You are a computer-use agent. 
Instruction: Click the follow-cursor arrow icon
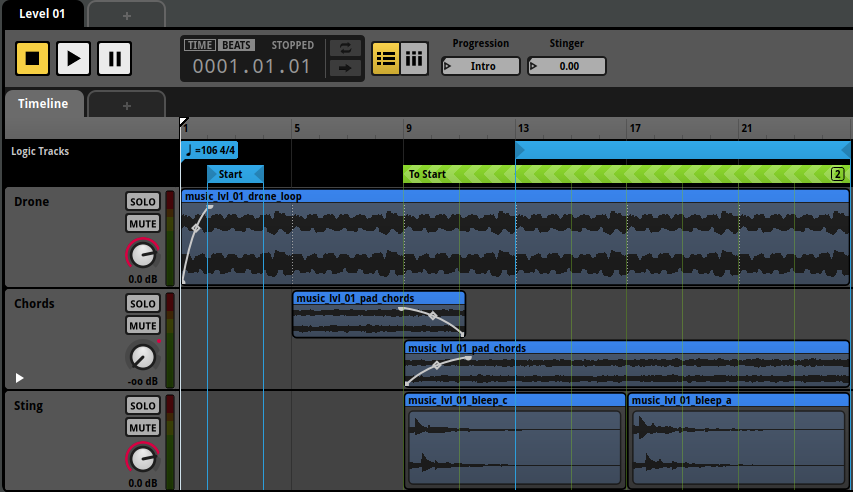click(345, 68)
